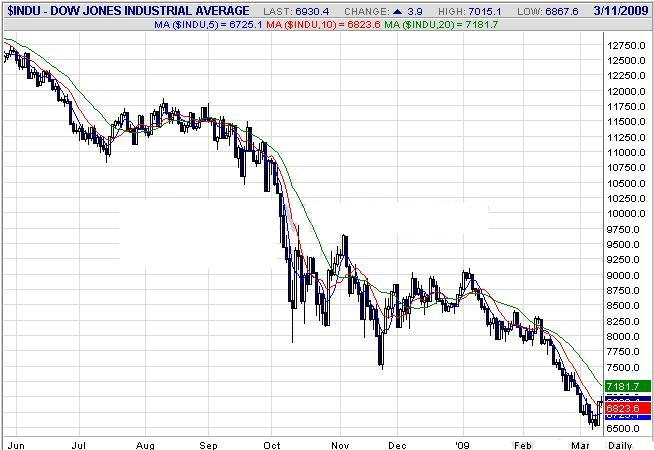Click the '09 year label on time axis

(x=462, y=445)
